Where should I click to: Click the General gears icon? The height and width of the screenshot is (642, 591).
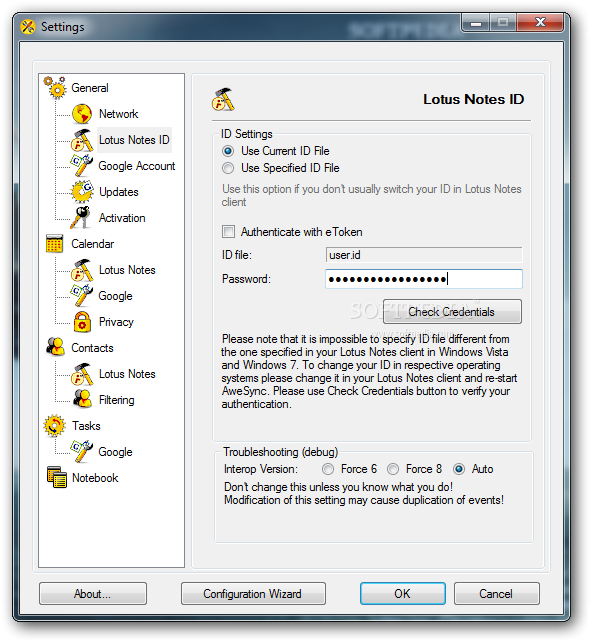click(55, 88)
